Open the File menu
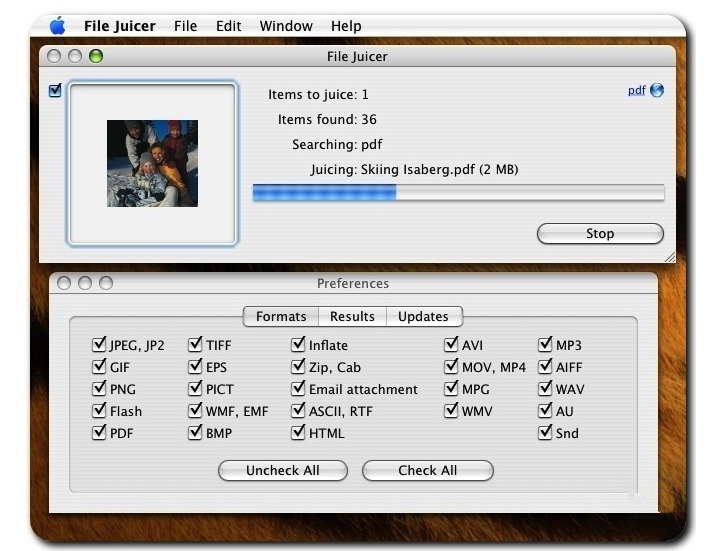716x551 pixels. [x=185, y=26]
